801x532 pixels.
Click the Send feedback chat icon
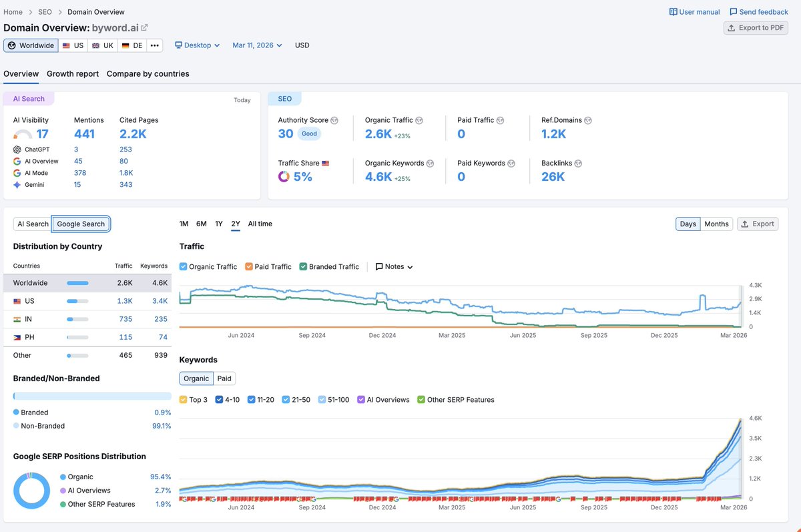[x=734, y=12]
